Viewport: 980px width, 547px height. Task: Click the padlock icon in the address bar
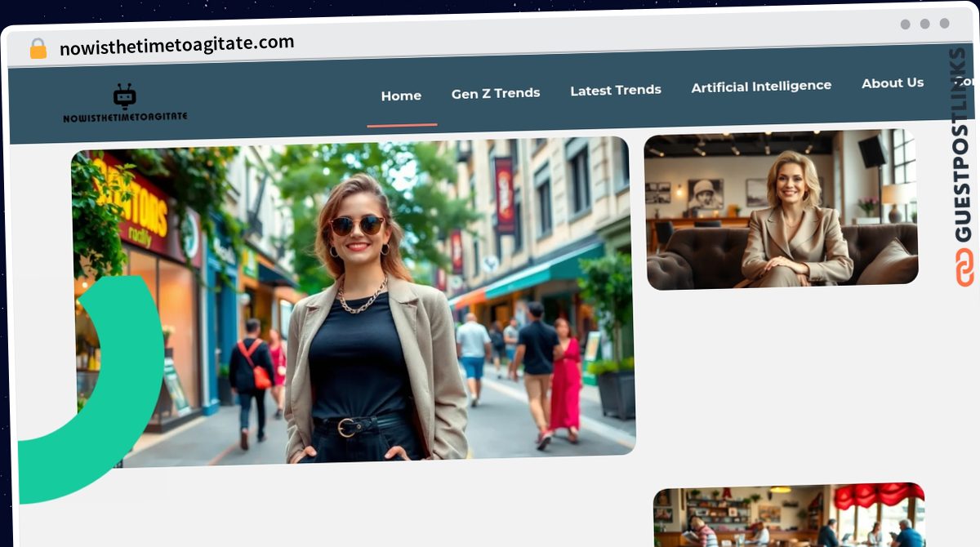(38, 48)
